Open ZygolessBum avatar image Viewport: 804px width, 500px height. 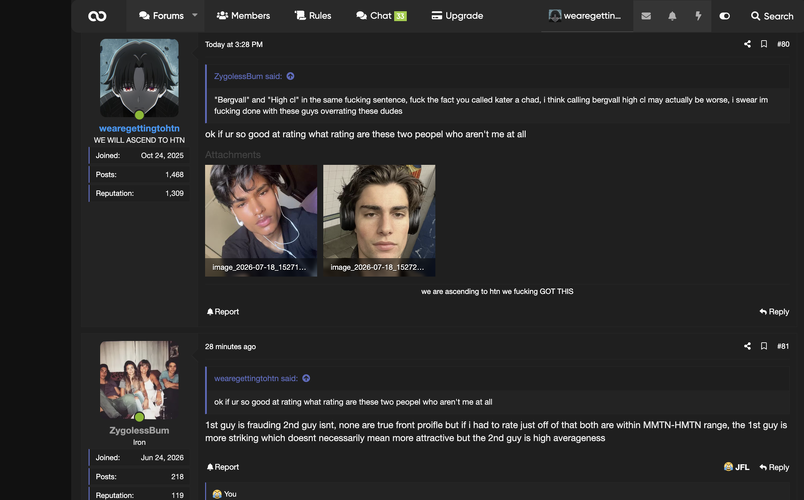coord(139,380)
